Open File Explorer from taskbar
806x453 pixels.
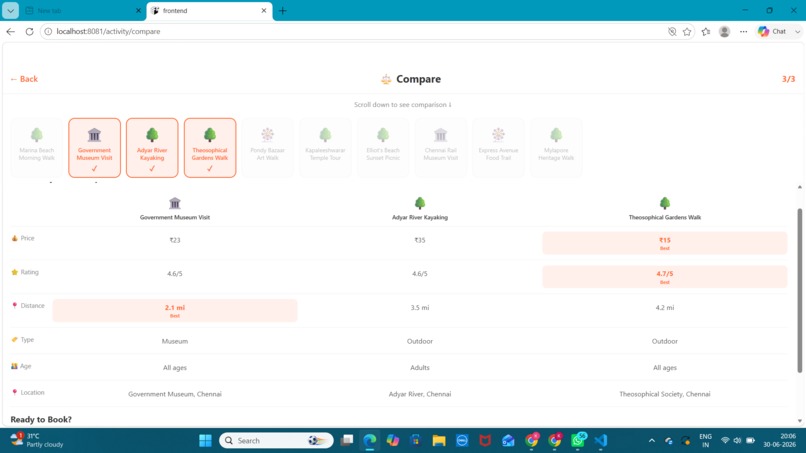coord(439,441)
